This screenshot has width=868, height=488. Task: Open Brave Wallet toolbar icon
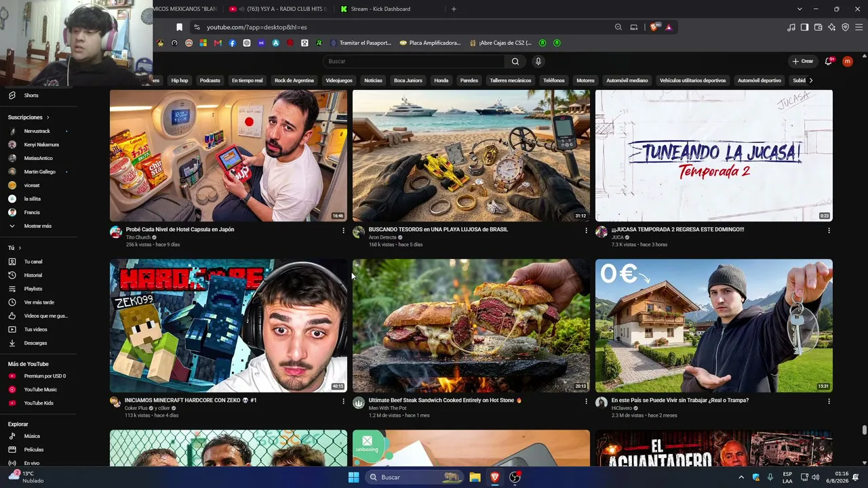[818, 27]
